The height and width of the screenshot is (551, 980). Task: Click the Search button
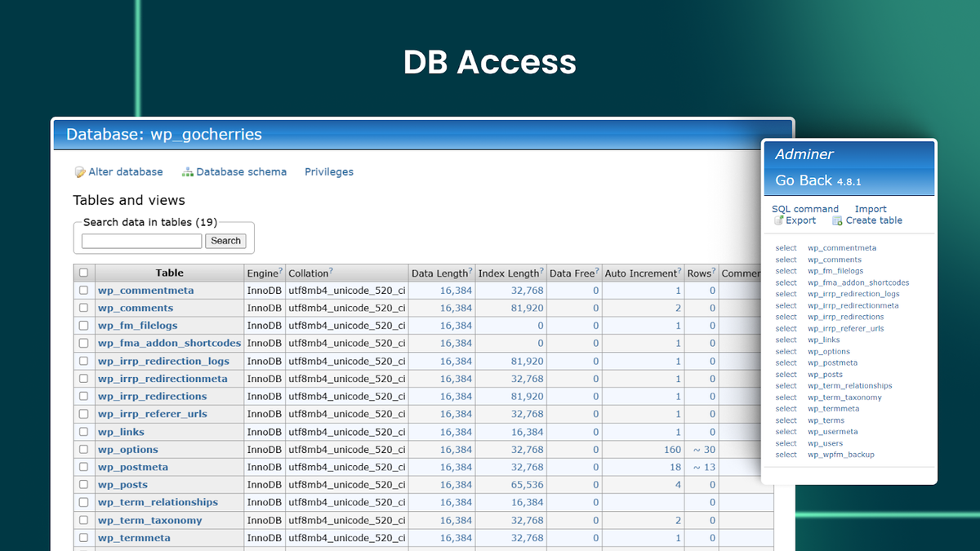coord(225,241)
